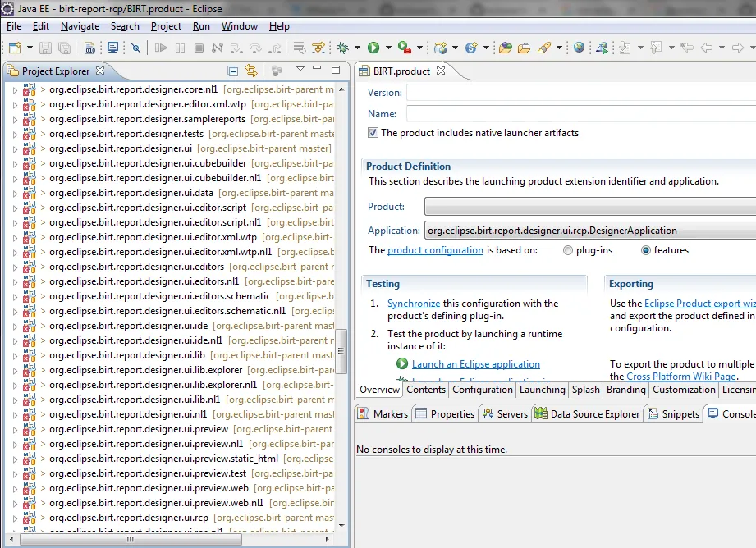Click the Save toolbar icon

(45, 48)
